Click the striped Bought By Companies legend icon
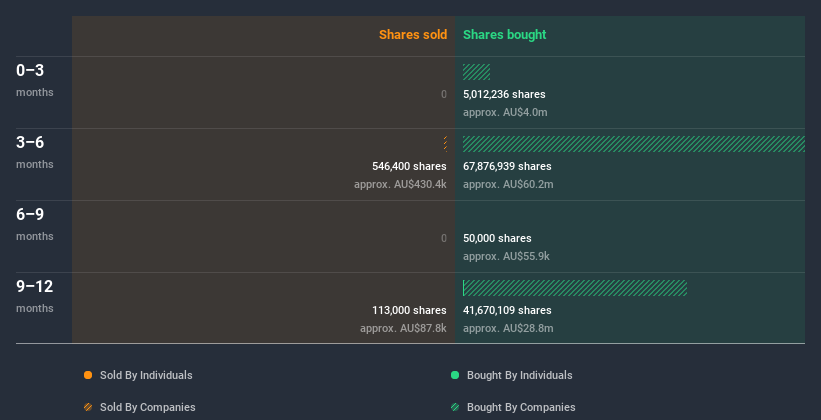Viewport: 821px width, 420px height. tap(455, 407)
